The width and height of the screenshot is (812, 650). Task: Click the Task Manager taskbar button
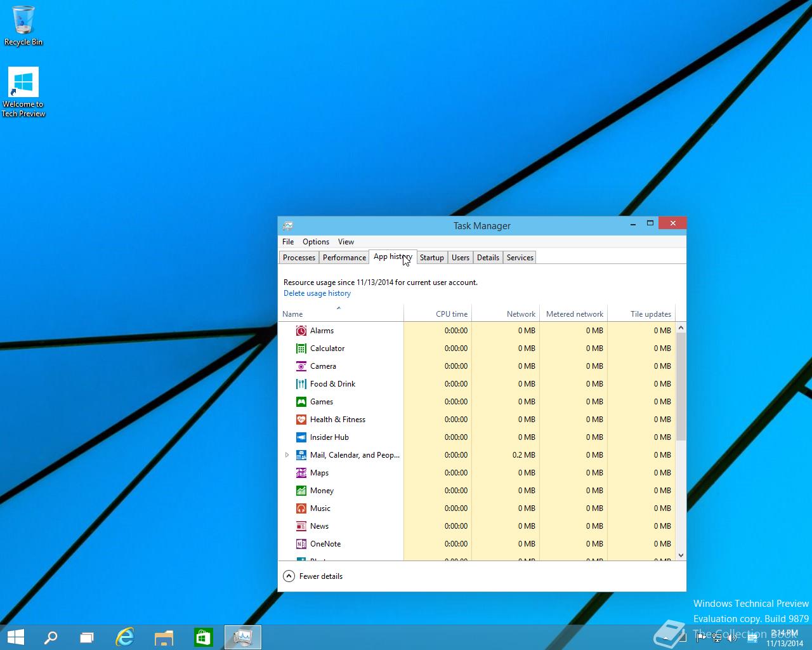[x=243, y=637]
